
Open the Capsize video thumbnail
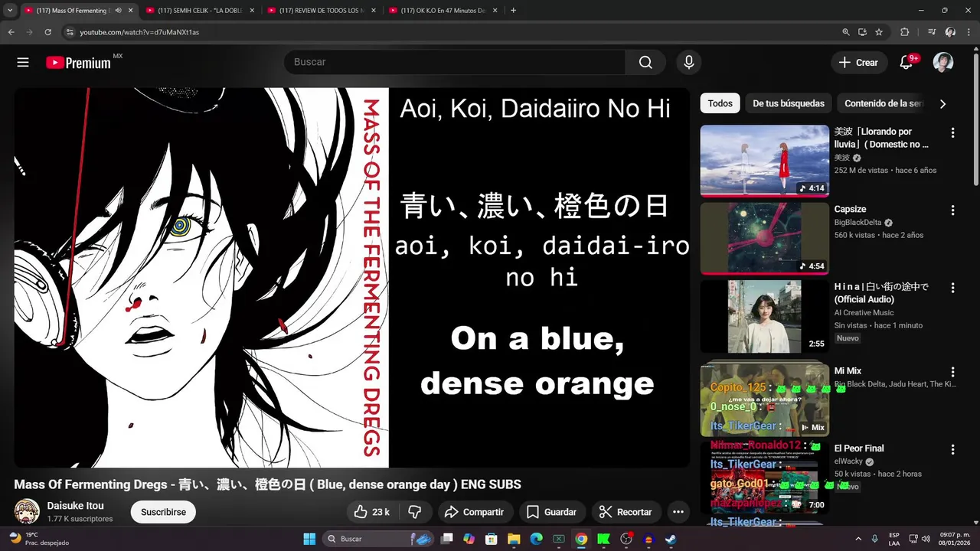coord(764,239)
